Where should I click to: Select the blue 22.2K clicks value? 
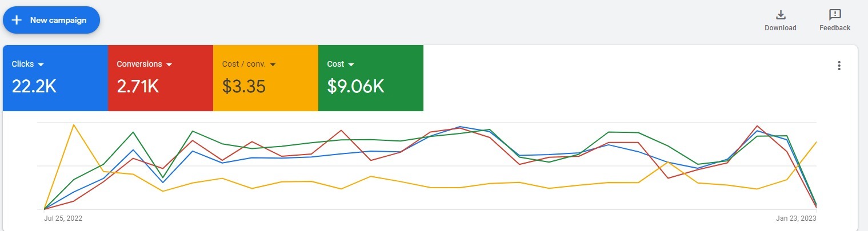[34, 86]
